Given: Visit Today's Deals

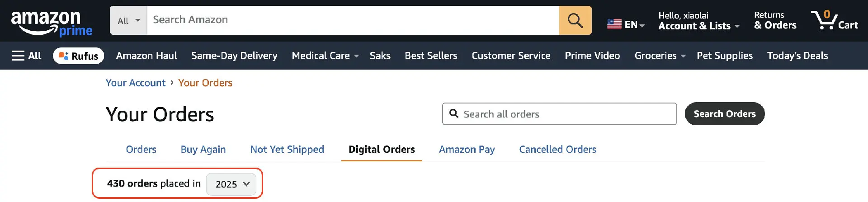Looking at the screenshot, I should 797,56.
